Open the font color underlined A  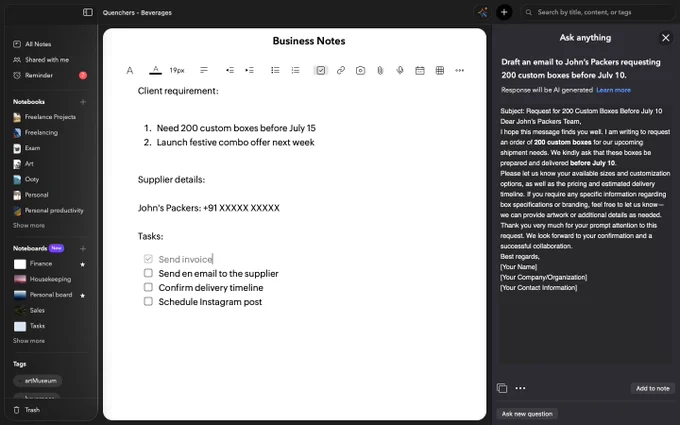[x=156, y=70]
